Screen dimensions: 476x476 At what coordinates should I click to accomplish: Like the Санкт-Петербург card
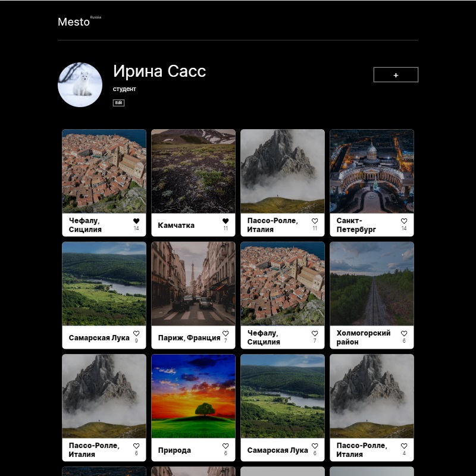click(404, 221)
